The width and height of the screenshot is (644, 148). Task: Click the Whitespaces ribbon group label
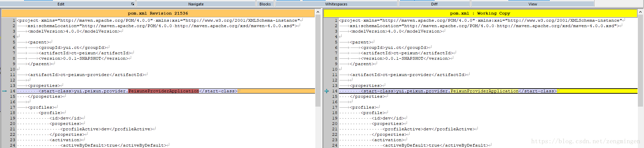[x=336, y=4]
